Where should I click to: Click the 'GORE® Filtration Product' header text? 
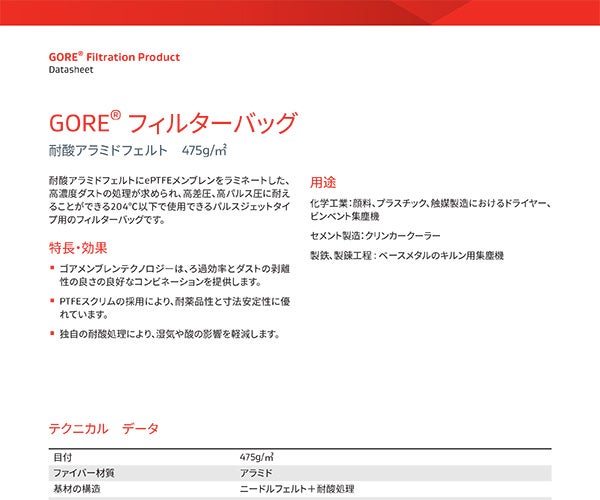114,57
